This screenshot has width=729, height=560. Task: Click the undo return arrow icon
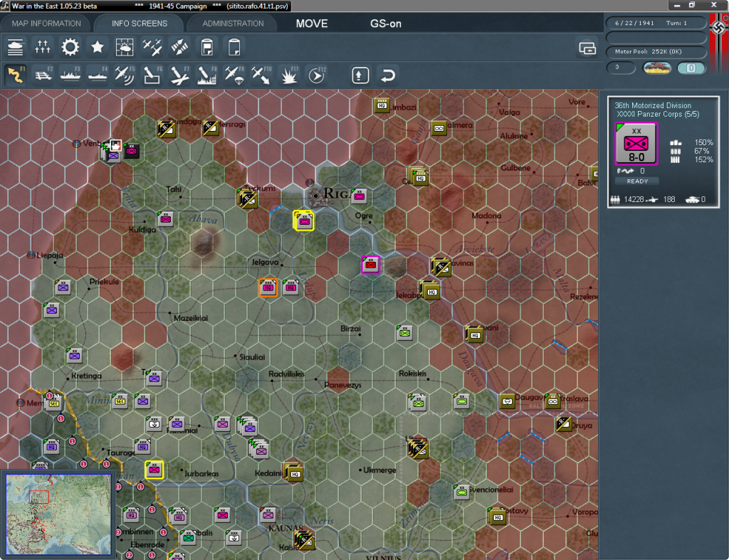(388, 75)
